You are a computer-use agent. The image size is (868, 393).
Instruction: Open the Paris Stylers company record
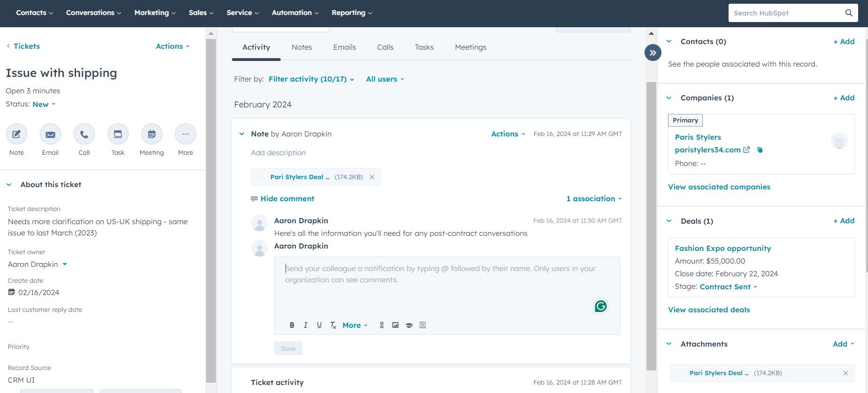[698, 137]
